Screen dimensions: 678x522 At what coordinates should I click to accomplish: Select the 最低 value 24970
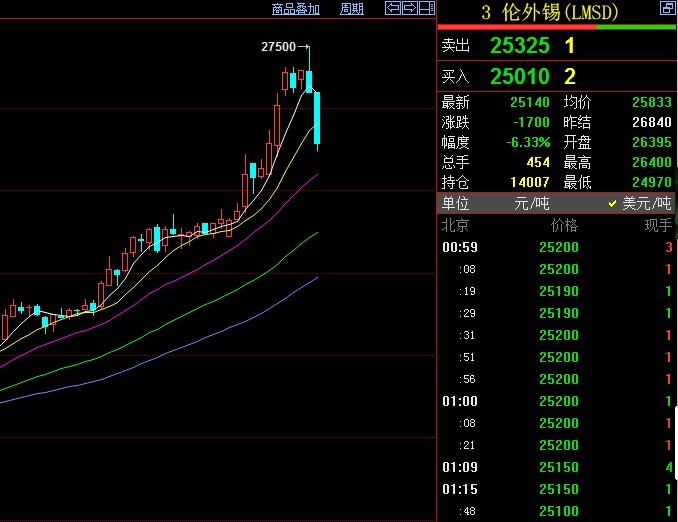pos(652,183)
